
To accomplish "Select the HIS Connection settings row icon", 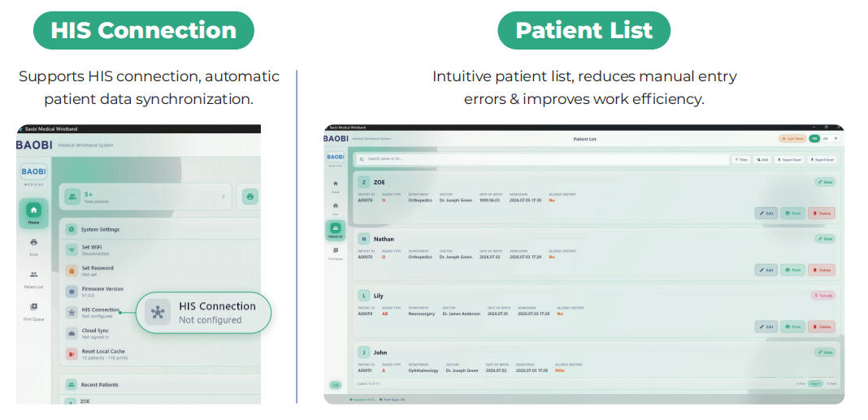I will (72, 313).
